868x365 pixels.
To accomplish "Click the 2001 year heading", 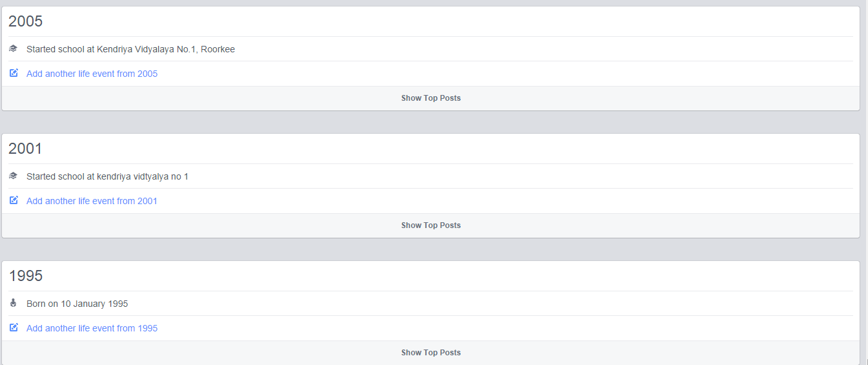I will (25, 149).
